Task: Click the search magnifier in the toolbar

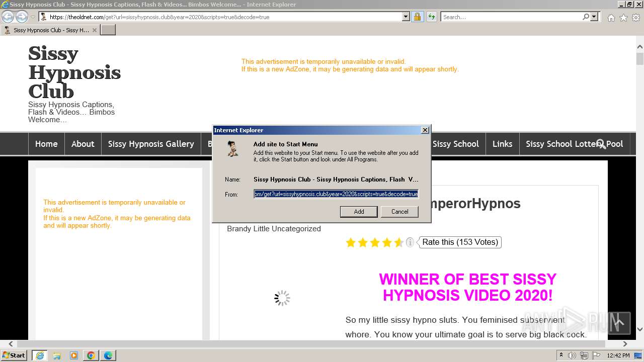Action: (586, 17)
